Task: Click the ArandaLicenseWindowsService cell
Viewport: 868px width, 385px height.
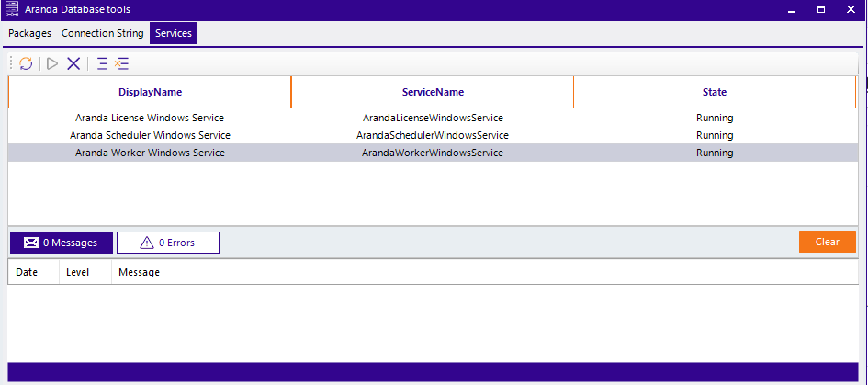Action: click(x=433, y=118)
